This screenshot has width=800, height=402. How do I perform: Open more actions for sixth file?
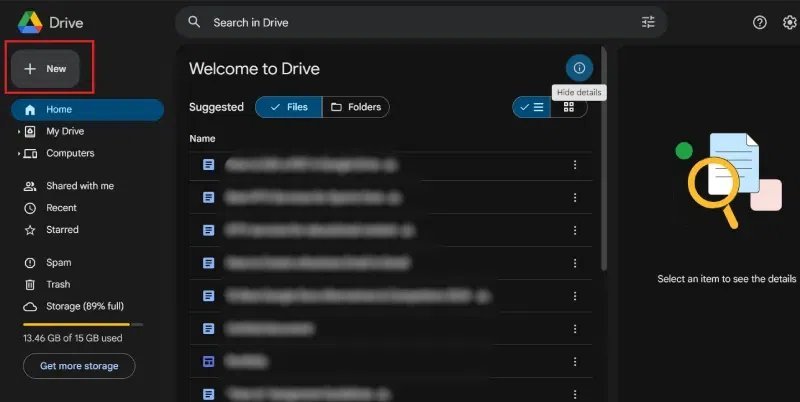[x=574, y=329]
